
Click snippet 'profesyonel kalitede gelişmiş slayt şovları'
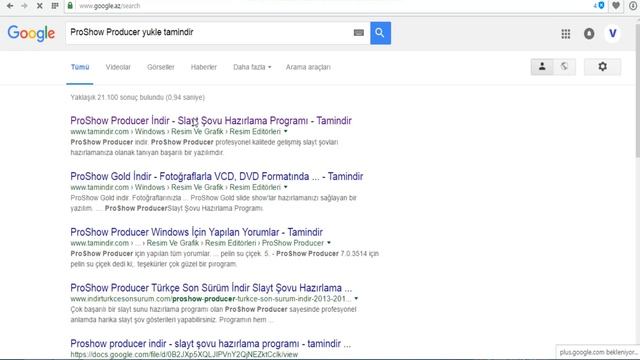point(277,142)
